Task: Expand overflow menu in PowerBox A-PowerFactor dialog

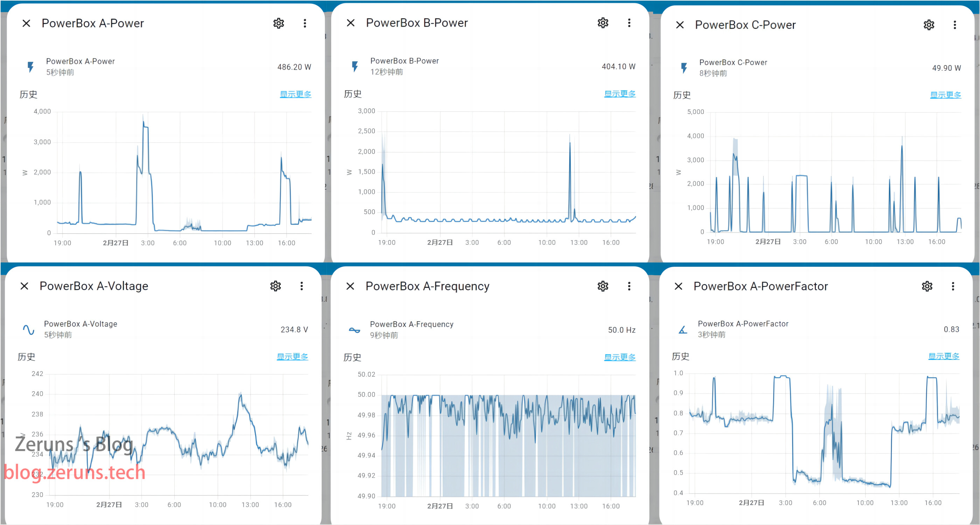Action: [953, 286]
